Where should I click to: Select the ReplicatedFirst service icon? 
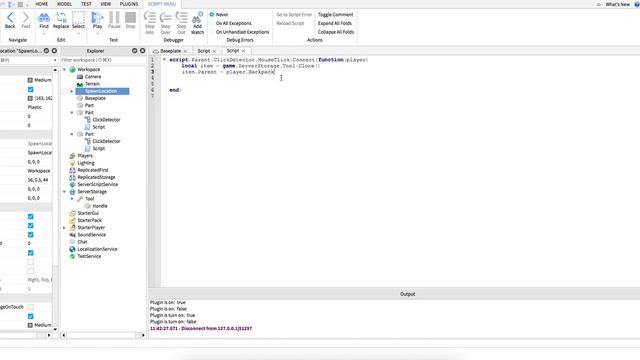coord(72,170)
